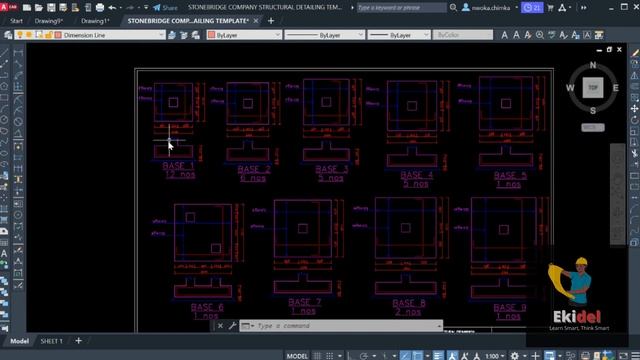
Task: Click the red ByLayer color swatch
Action: pos(211,35)
